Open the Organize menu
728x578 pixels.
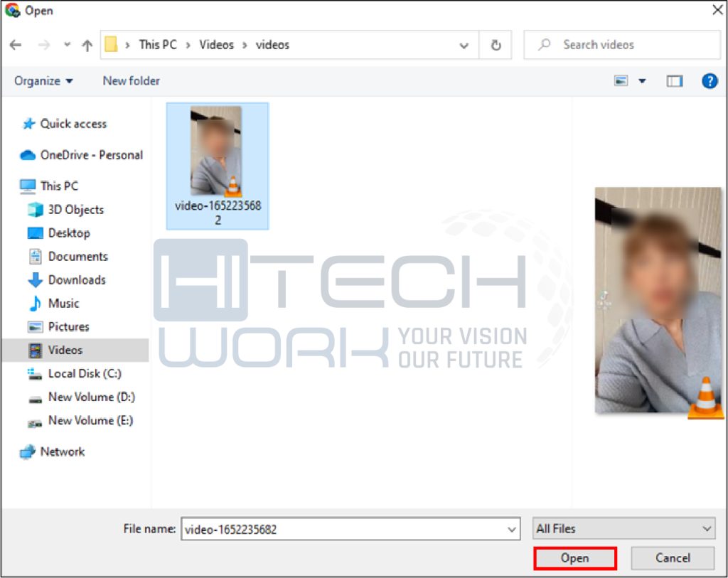pos(43,81)
